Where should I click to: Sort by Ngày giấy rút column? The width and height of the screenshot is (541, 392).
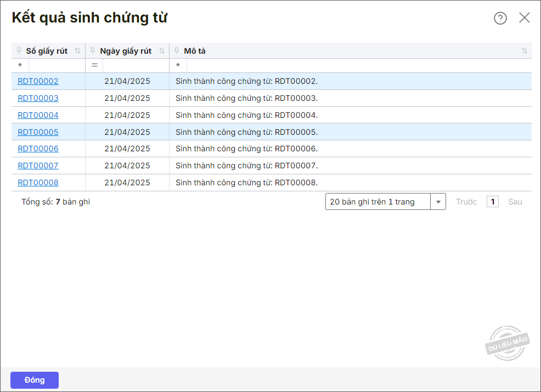(x=162, y=51)
